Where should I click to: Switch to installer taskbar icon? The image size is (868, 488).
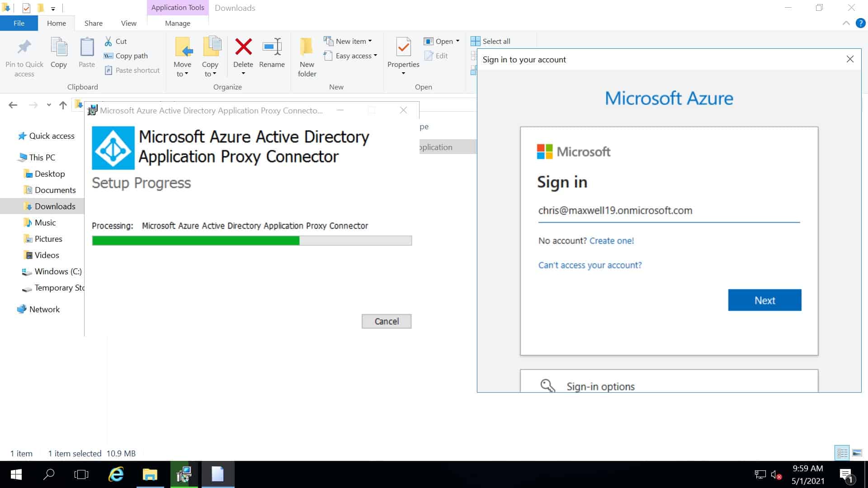point(184,474)
